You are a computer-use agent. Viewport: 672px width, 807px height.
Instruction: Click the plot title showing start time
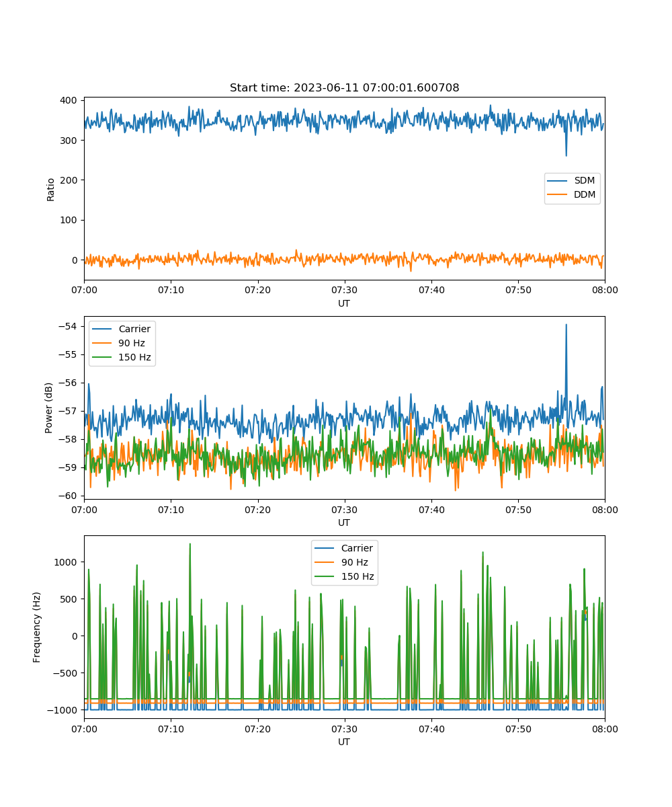(344, 88)
